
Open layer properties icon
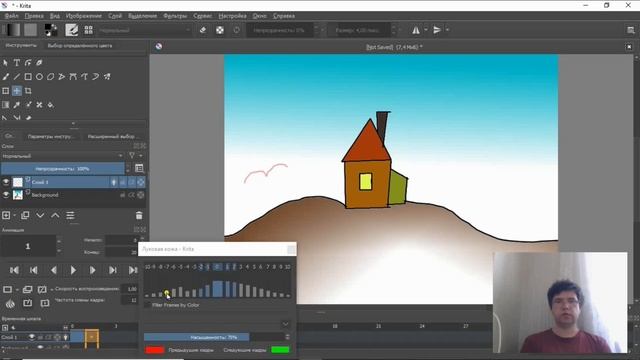tap(70, 215)
